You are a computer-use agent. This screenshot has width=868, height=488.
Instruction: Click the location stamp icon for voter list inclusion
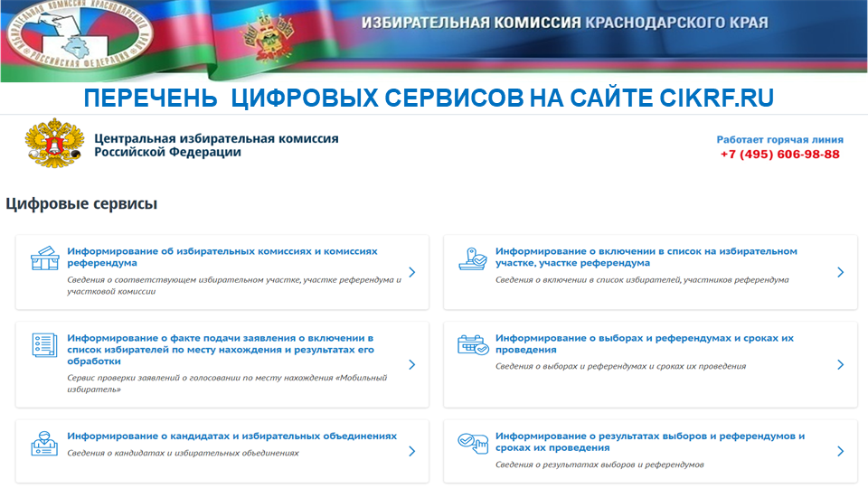pyautogui.click(x=472, y=258)
